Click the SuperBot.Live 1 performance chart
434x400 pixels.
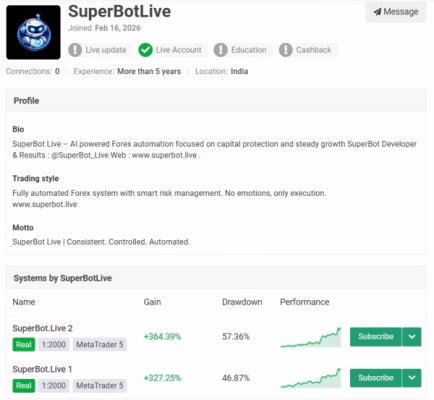click(311, 378)
